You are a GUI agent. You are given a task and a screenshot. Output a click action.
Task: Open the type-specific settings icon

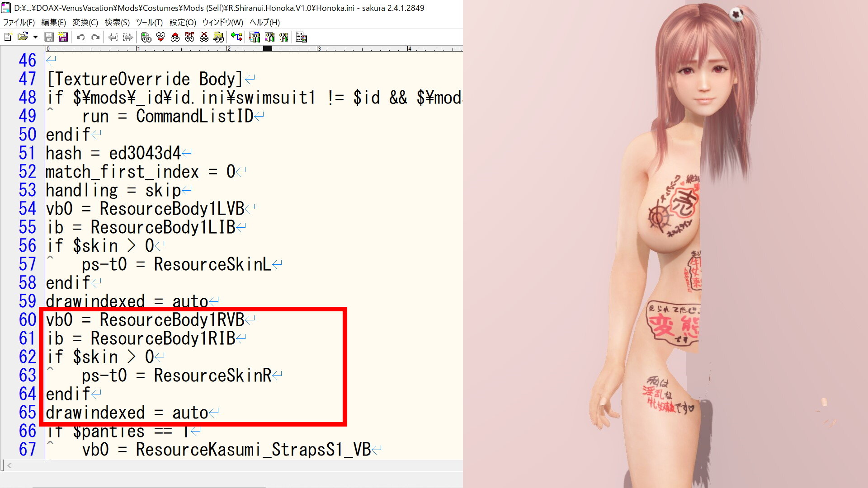coord(269,37)
